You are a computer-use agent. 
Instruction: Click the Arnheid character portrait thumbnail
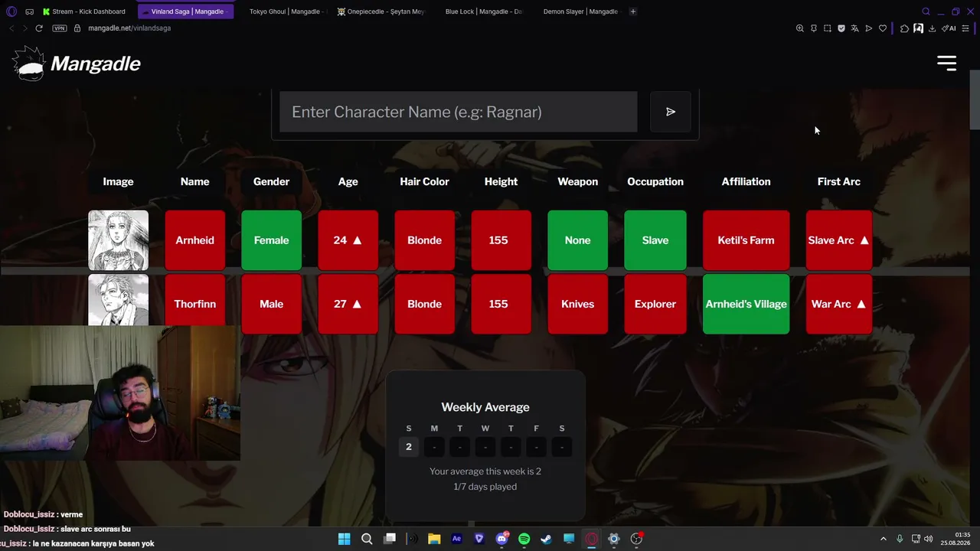pos(118,240)
